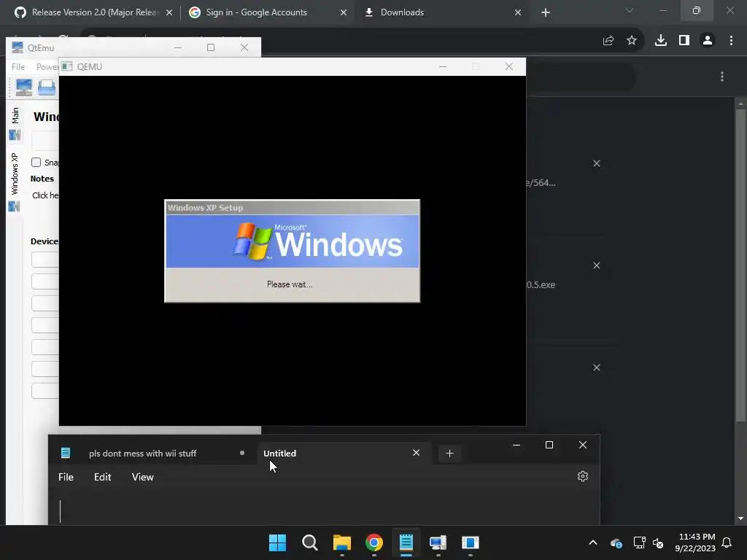Open File Explorer from taskbar
The image size is (747, 560).
pyautogui.click(x=342, y=542)
